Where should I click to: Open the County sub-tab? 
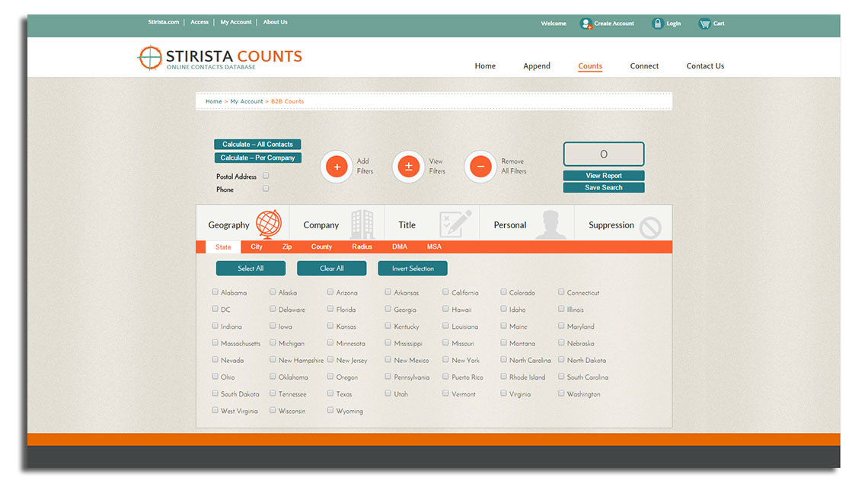pyautogui.click(x=321, y=247)
